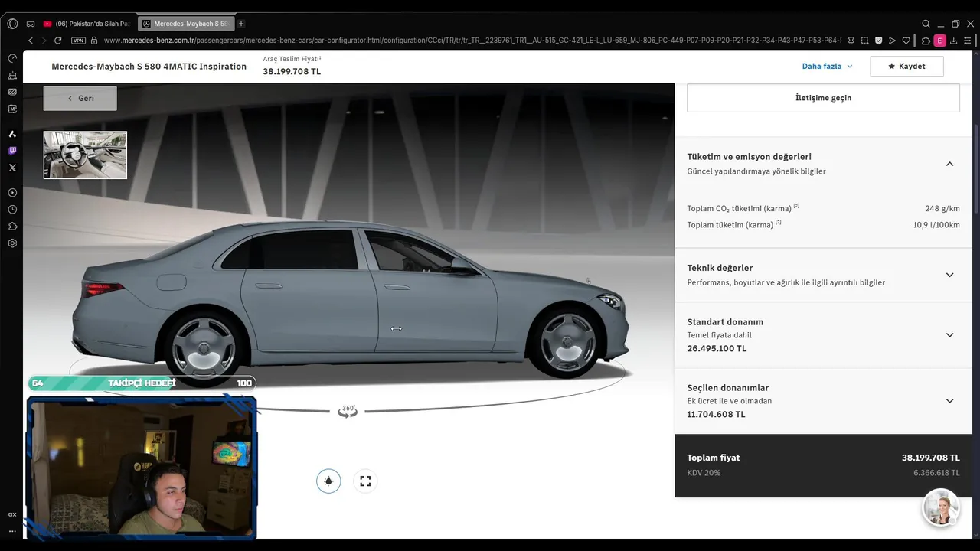
Task: Open the interior view thumbnail
Action: pyautogui.click(x=85, y=155)
